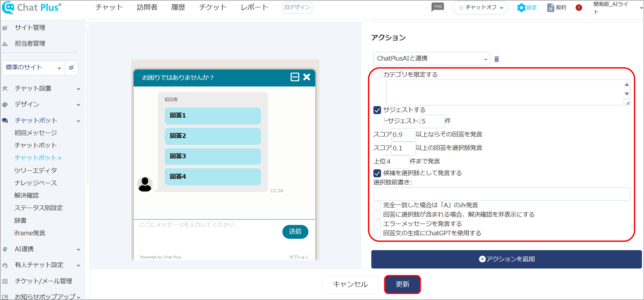
Task: Click the site settings gear beside 標準のサイト
Action: pyautogui.click(x=72, y=67)
